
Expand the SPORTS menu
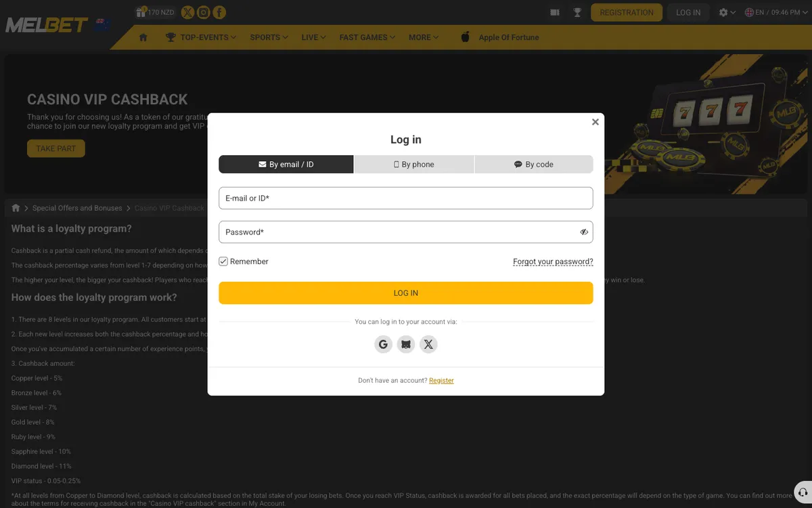coord(269,37)
